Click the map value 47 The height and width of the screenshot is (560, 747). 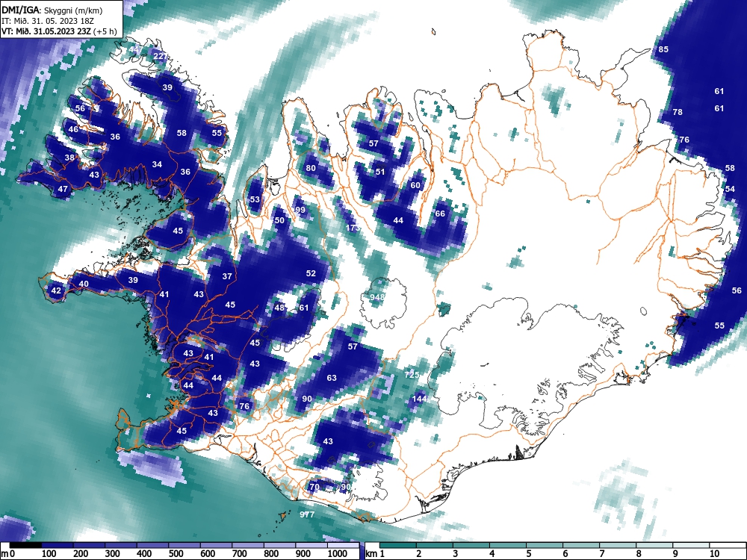63,189
